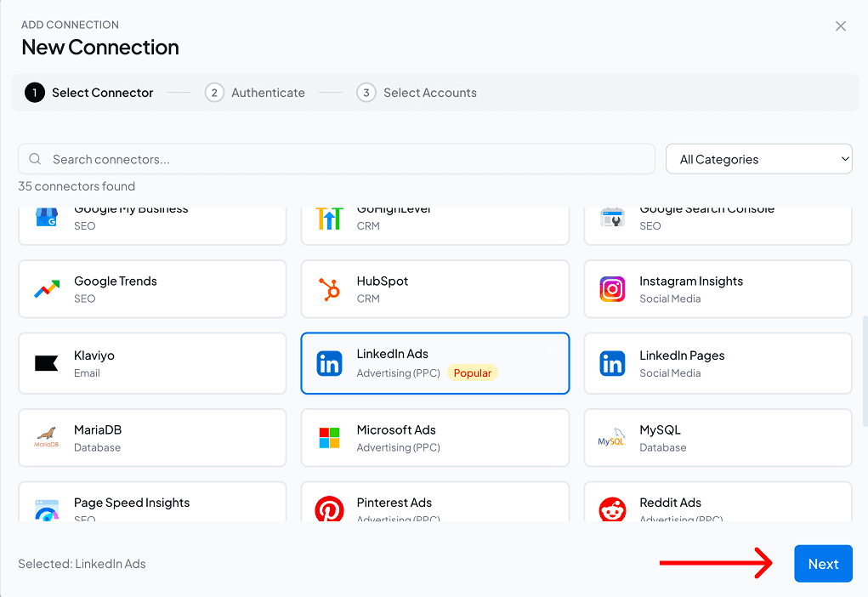Go to step 2 Authenticate
The height and width of the screenshot is (597, 868).
[255, 93]
